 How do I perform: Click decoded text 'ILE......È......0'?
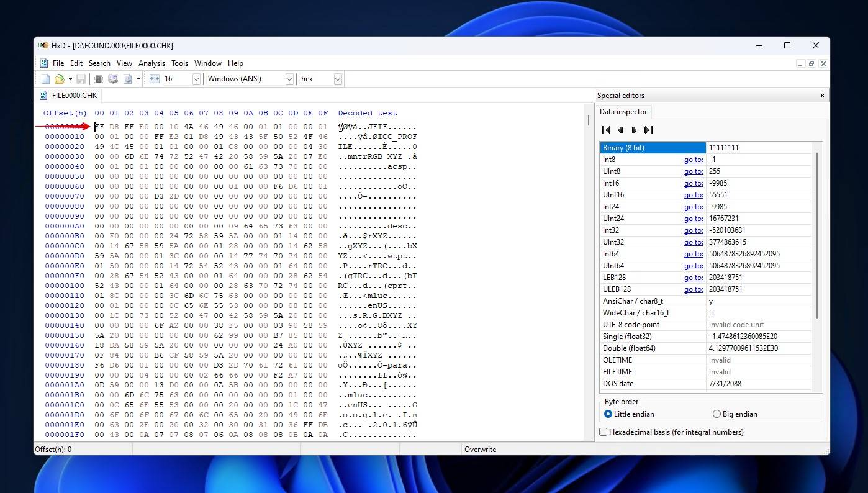(x=377, y=147)
